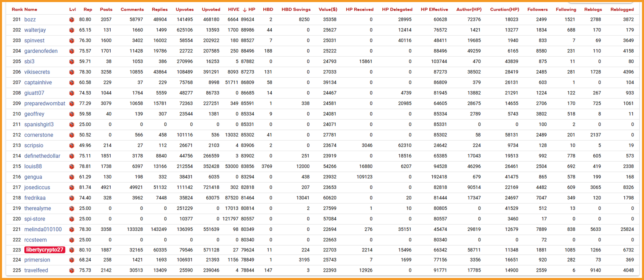
Task: Click the descending sort arrow beside HP header
Action: 244,9
